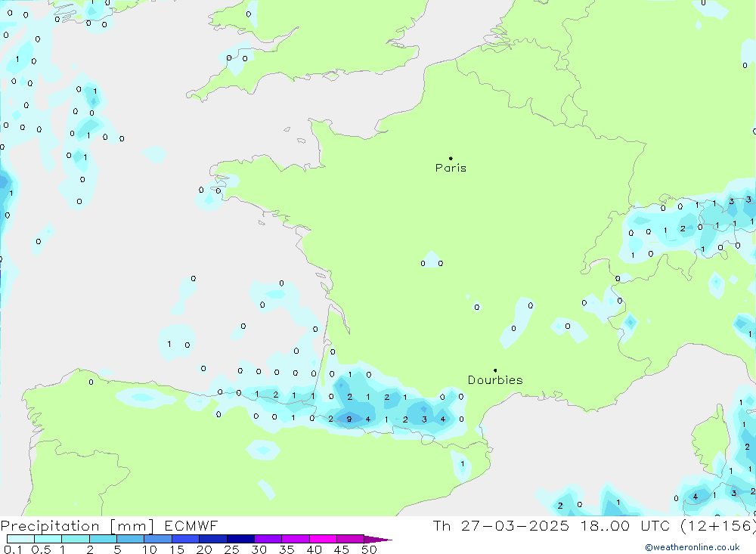Open the weatheronline.co.uk copyright link
Viewport: 756px width, 554px height.
[692, 547]
